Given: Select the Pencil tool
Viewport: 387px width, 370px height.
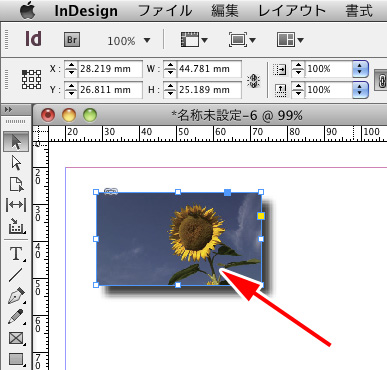Looking at the screenshot, I should pos(16,317).
